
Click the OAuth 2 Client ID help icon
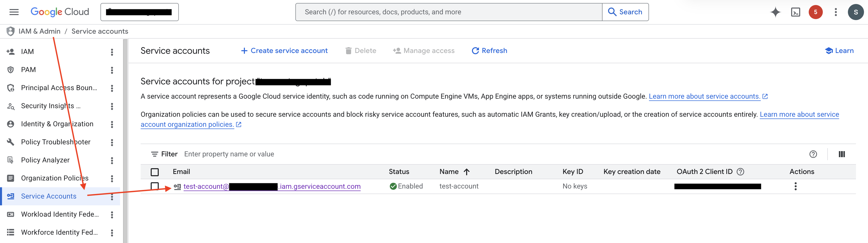pos(740,172)
